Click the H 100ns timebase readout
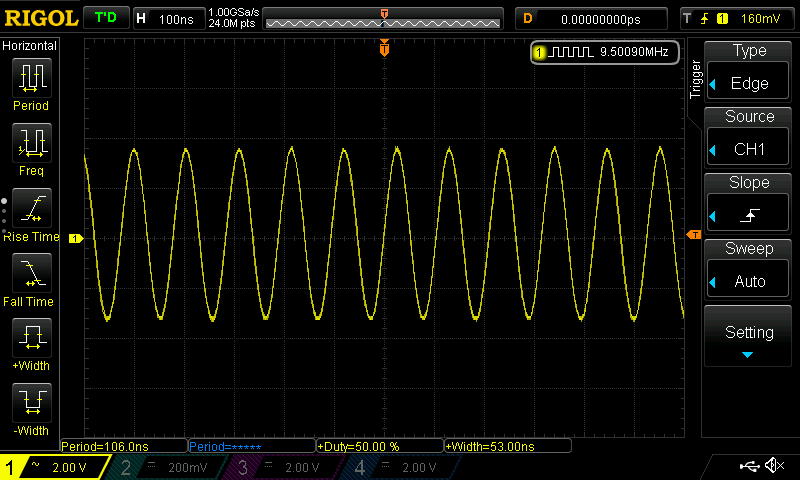Image resolution: width=800 pixels, height=480 pixels. click(x=169, y=19)
